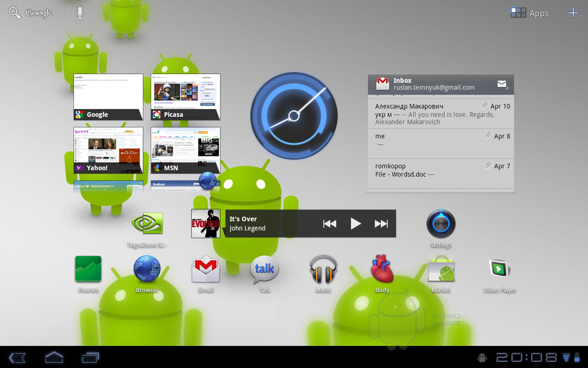Open Google search from the home screen
The height and width of the screenshot is (368, 588).
pos(31,13)
